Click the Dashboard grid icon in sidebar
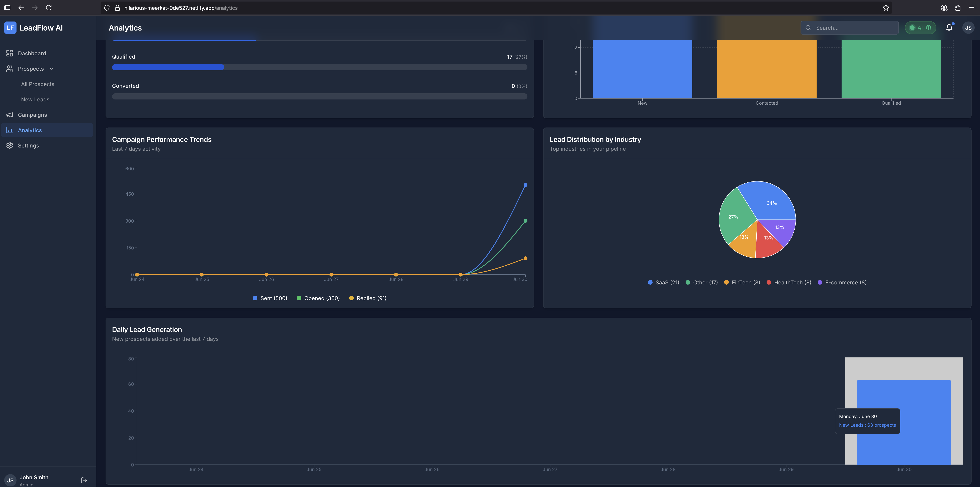Image resolution: width=980 pixels, height=487 pixels. click(10, 53)
